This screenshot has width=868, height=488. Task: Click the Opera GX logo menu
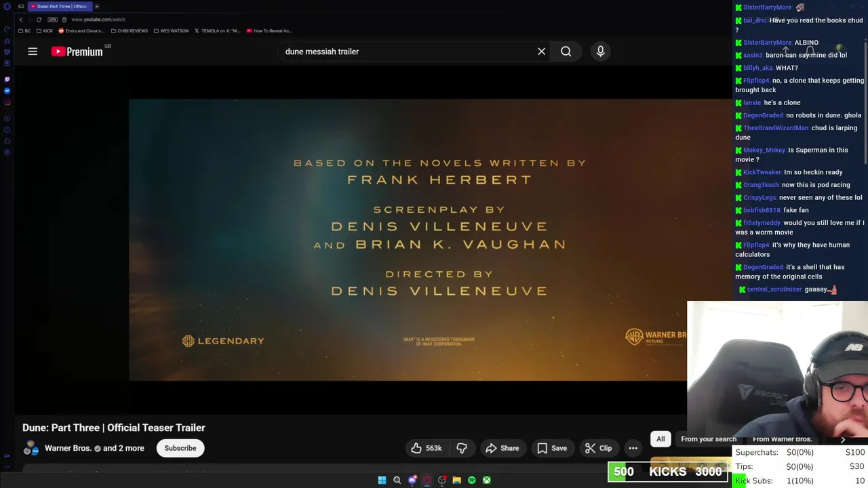[x=7, y=6]
